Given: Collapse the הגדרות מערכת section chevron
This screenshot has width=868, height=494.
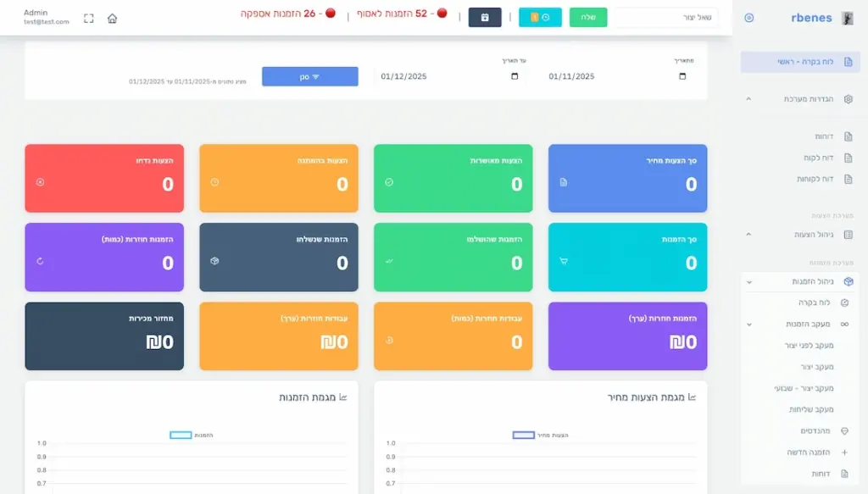Looking at the screenshot, I should [x=748, y=99].
